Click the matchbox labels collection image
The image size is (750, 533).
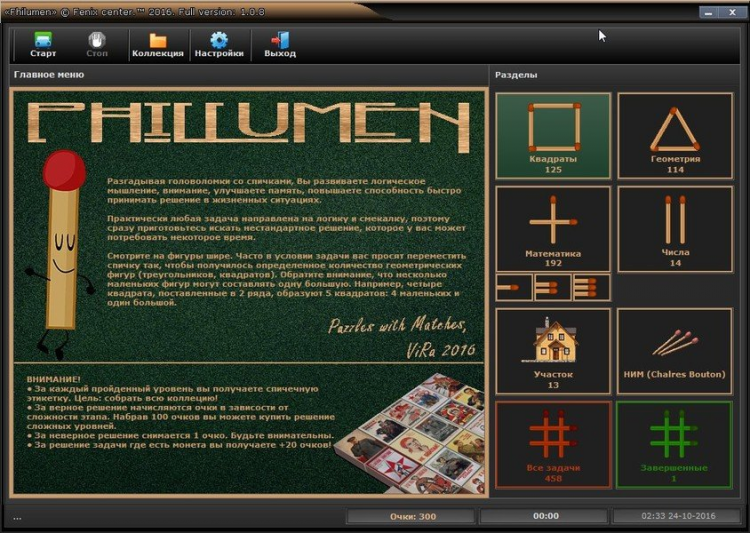click(x=411, y=433)
